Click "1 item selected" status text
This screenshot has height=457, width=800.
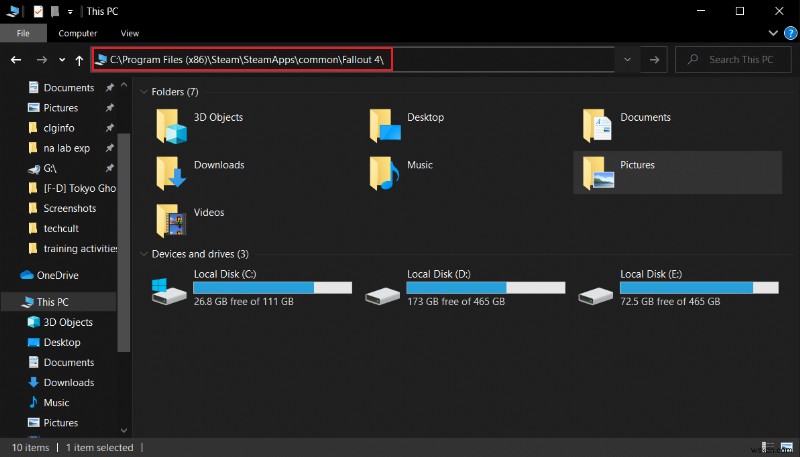99,448
